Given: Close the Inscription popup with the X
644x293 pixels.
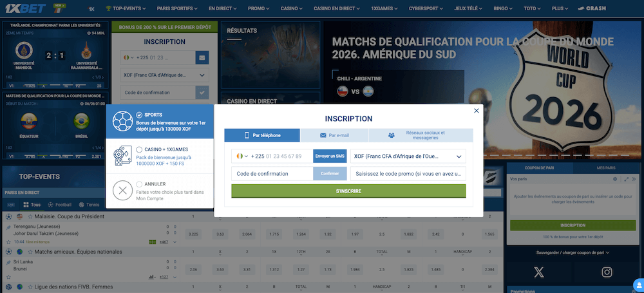Looking at the screenshot, I should [x=477, y=111].
